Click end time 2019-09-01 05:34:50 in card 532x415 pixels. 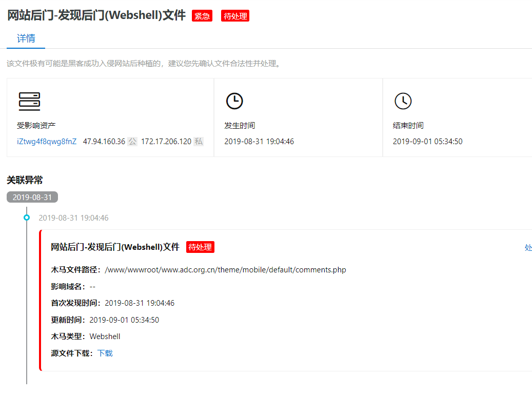427,142
